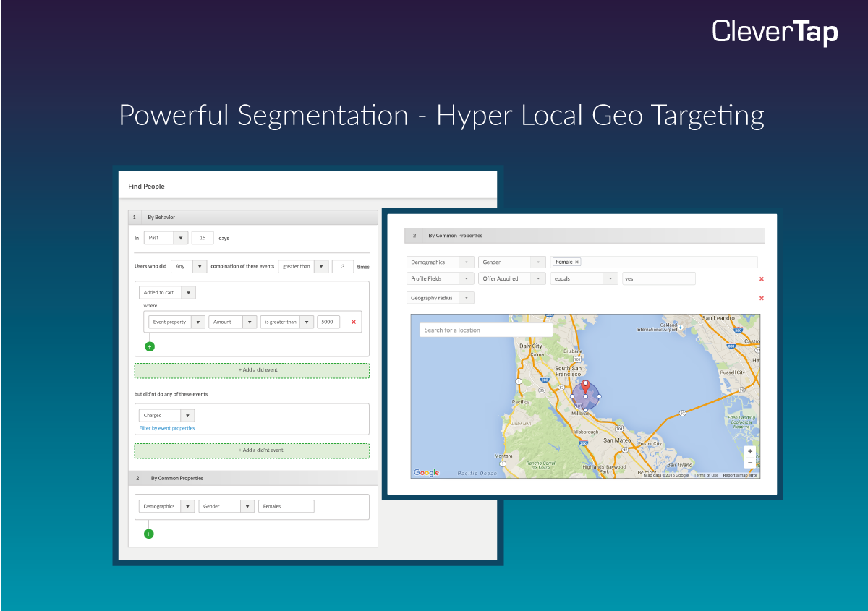The height and width of the screenshot is (611, 868).
Task: Open Demographics dropdown in Find People window
Action: click(x=166, y=506)
